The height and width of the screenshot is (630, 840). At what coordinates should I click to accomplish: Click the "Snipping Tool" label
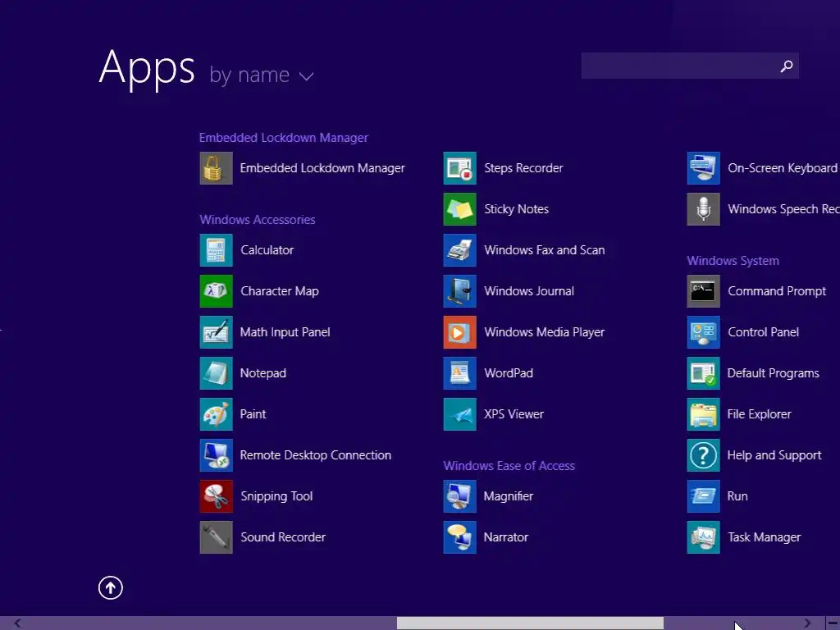click(x=276, y=496)
